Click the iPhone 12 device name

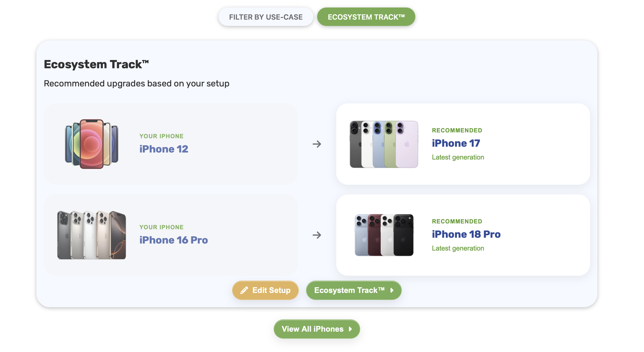(x=164, y=149)
